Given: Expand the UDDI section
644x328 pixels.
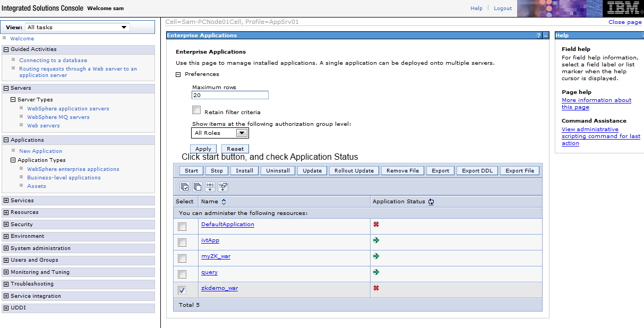Looking at the screenshot, I should click(6, 308).
